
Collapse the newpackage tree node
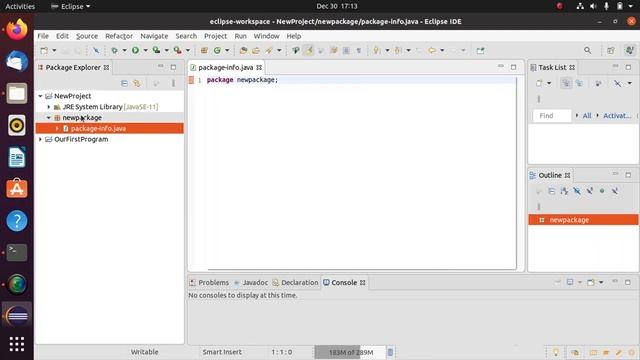(49, 118)
